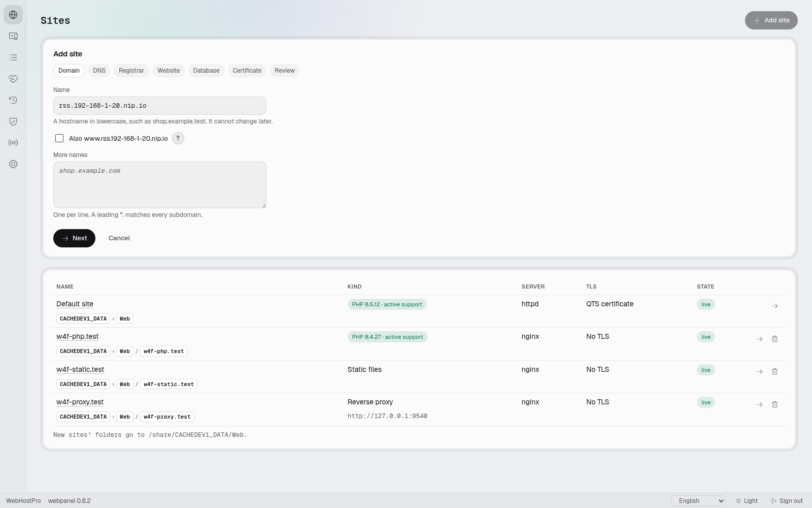The height and width of the screenshot is (508, 812).
Task: Open the broadcast signal icon in sidebar
Action: click(x=13, y=143)
